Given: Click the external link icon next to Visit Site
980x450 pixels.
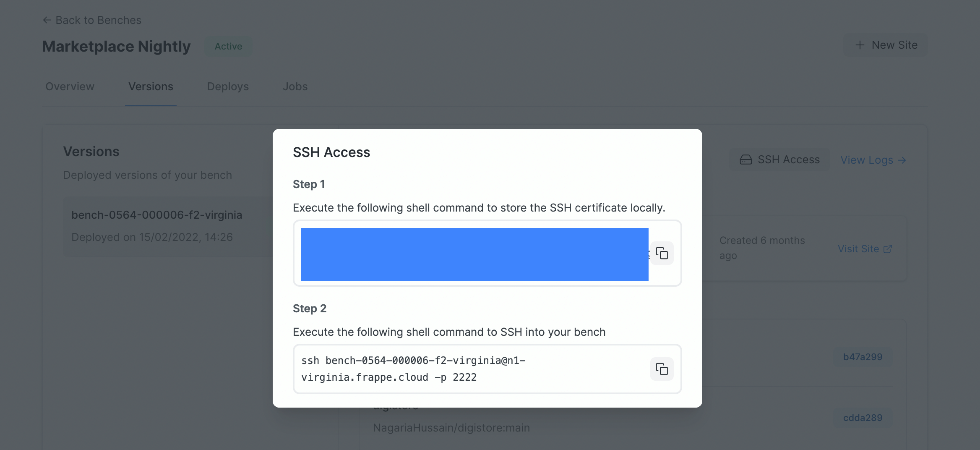Looking at the screenshot, I should (x=889, y=249).
